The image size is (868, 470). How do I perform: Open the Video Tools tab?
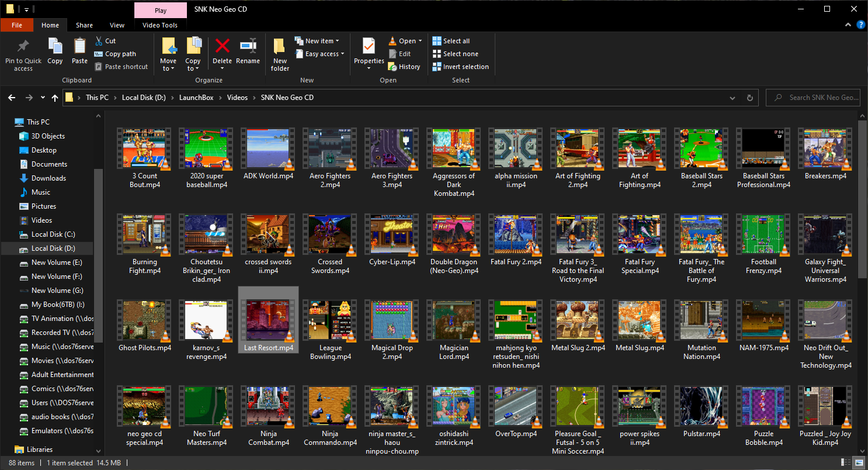(x=160, y=25)
